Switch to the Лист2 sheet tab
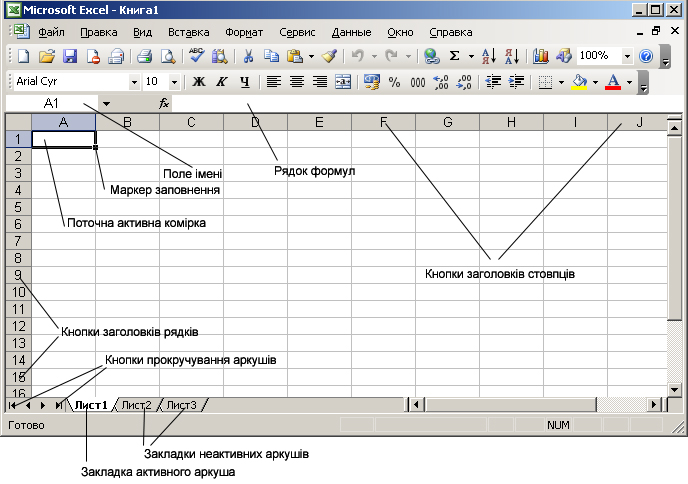The width and height of the screenshot is (688, 484). tap(136, 405)
